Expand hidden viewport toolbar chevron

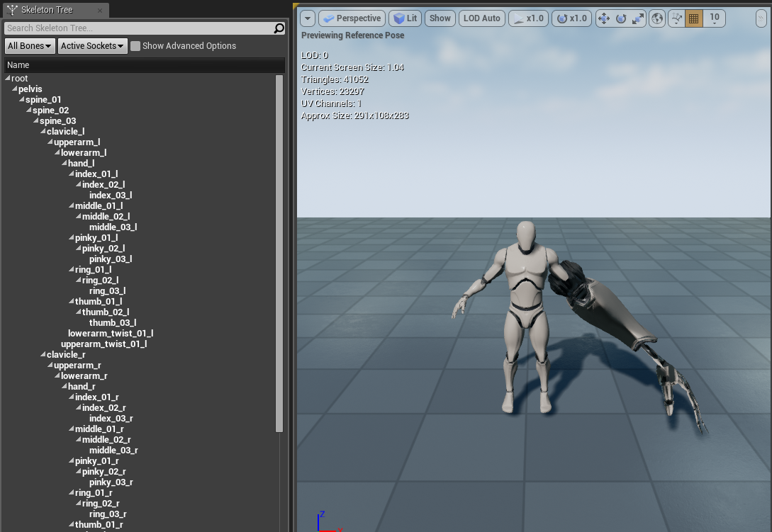tap(761, 18)
